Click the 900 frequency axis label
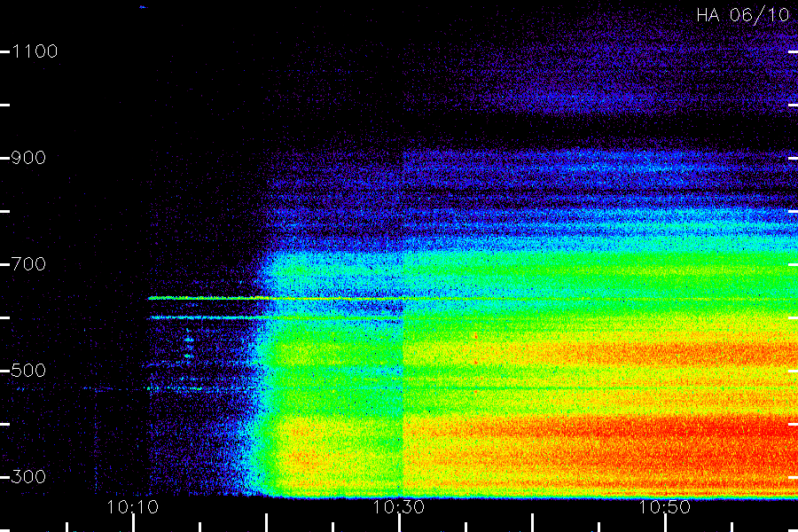This screenshot has height=532, width=798. (x=28, y=158)
